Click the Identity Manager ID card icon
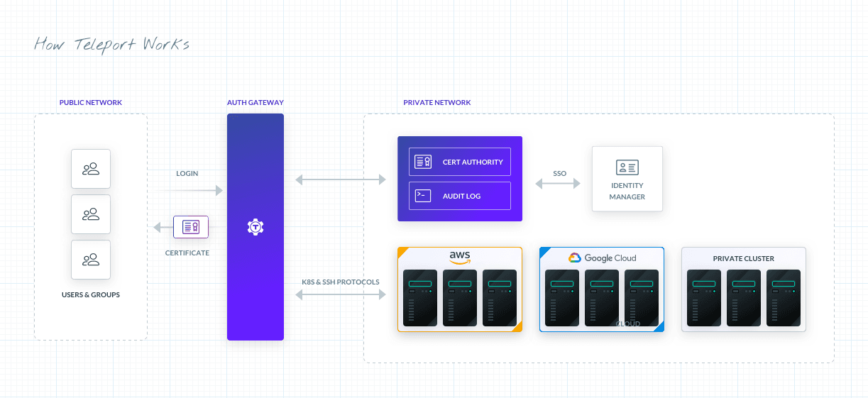Viewport: 868px width, 398px height. [x=627, y=168]
